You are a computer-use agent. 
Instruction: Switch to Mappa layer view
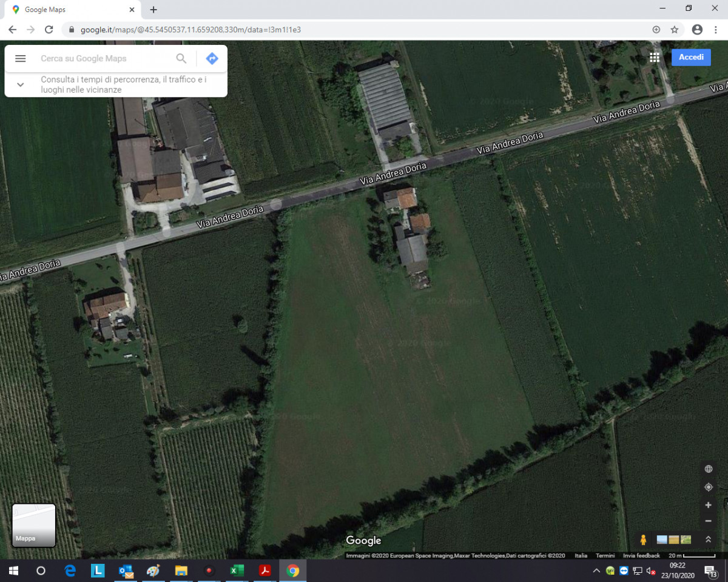(34, 525)
